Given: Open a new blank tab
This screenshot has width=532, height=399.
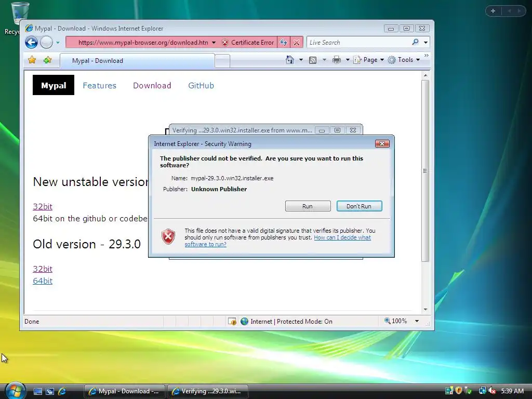Looking at the screenshot, I should pos(222,61).
